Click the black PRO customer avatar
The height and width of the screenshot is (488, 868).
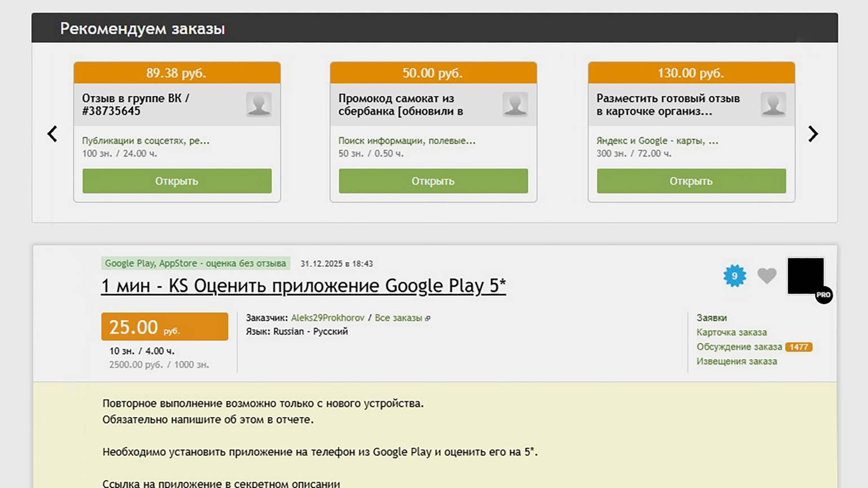coord(805,276)
